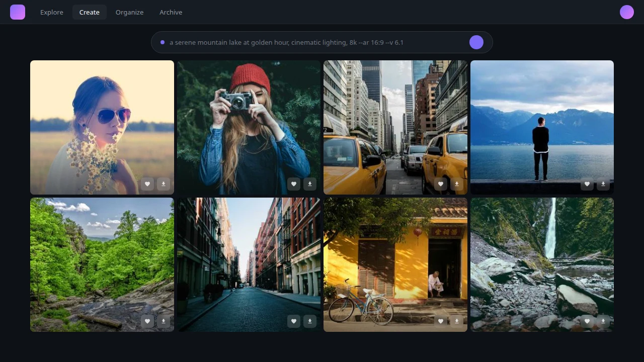Favorite the waterfall rocks image
The height and width of the screenshot is (362, 644).
pyautogui.click(x=587, y=321)
